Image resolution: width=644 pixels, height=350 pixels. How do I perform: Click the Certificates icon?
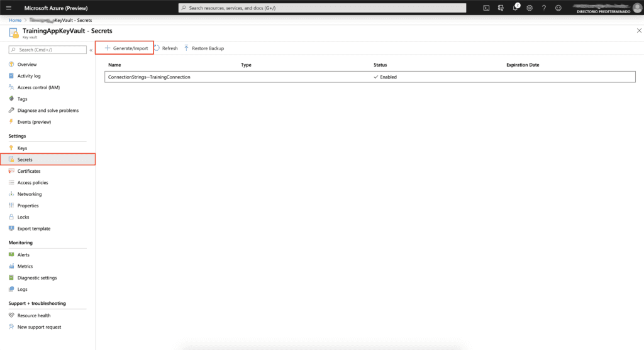click(11, 171)
